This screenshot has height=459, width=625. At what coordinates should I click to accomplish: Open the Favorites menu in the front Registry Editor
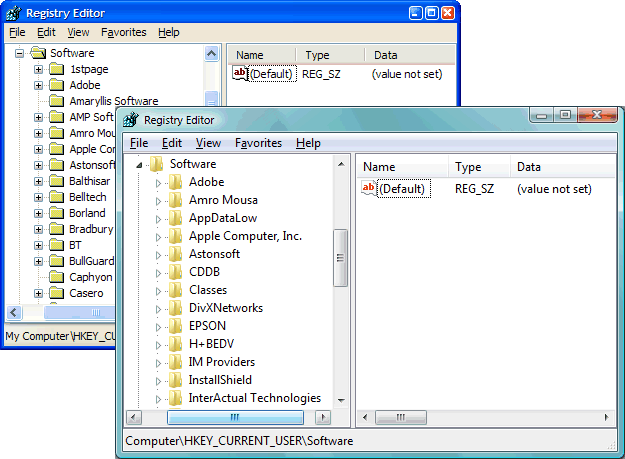(258, 143)
